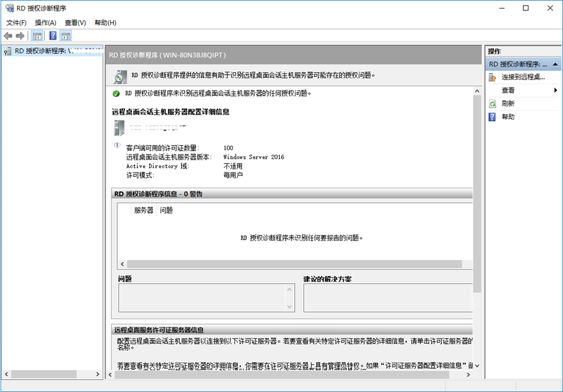Open the 查看(V) menu

pyautogui.click(x=74, y=21)
